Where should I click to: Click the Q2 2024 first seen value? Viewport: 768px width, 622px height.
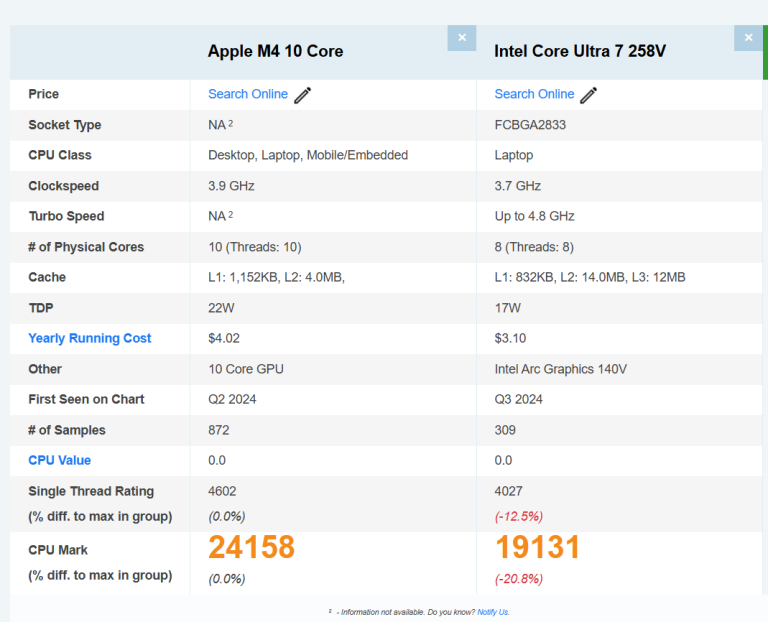pos(232,399)
